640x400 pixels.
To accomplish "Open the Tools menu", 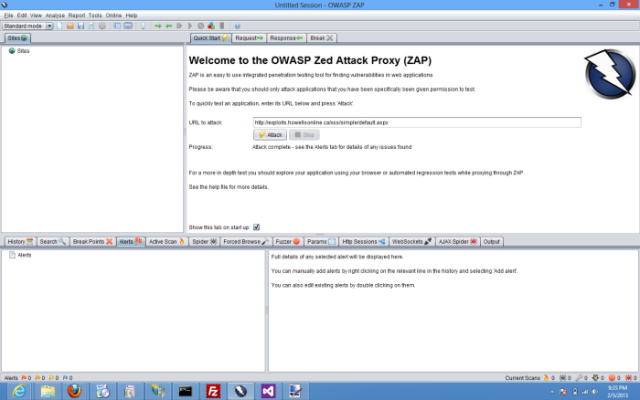I will (x=95, y=15).
